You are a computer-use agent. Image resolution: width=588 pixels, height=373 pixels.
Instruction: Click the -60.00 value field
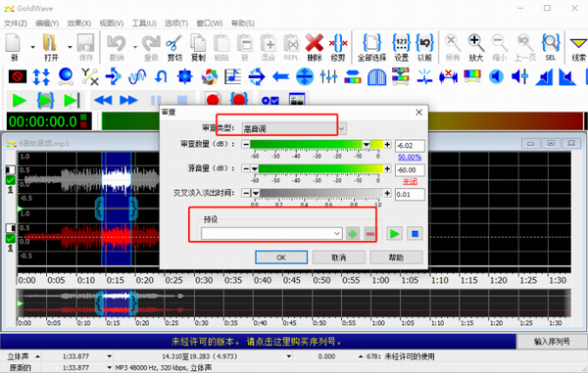410,170
